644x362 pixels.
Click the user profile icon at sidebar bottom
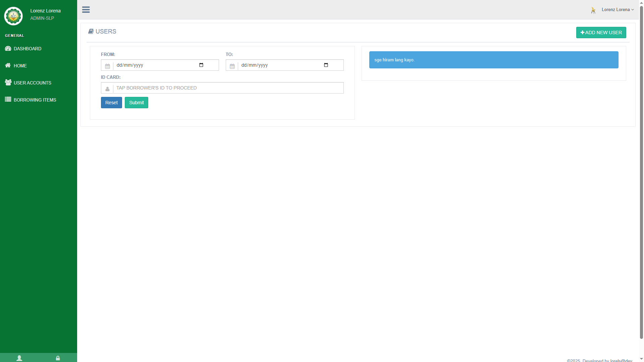click(x=19, y=358)
